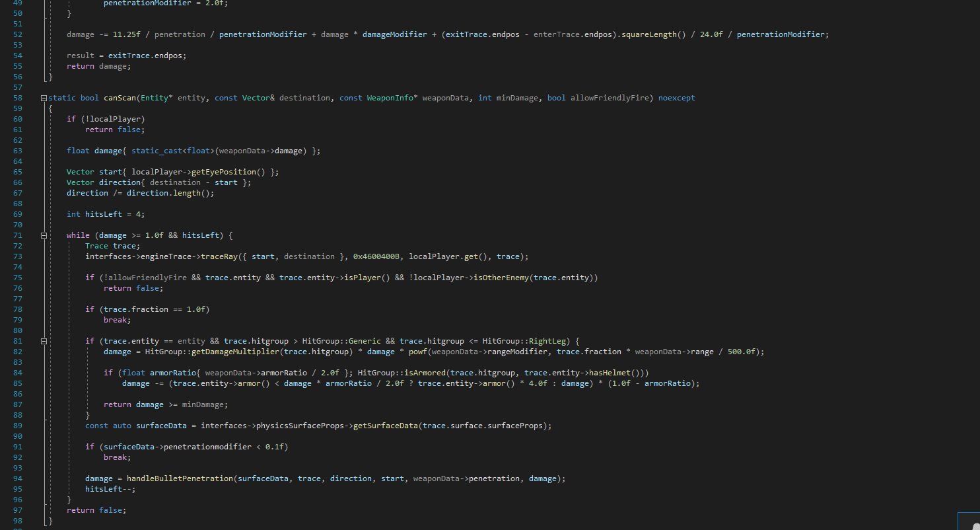
Task: Collapse the hitgroup if-block at line 81
Action: click(x=43, y=340)
